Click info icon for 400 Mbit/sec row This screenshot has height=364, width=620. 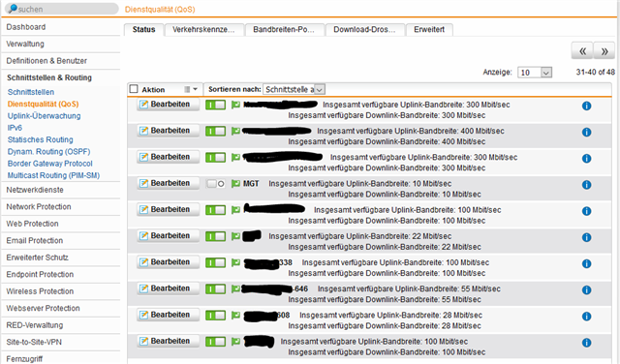tap(586, 132)
